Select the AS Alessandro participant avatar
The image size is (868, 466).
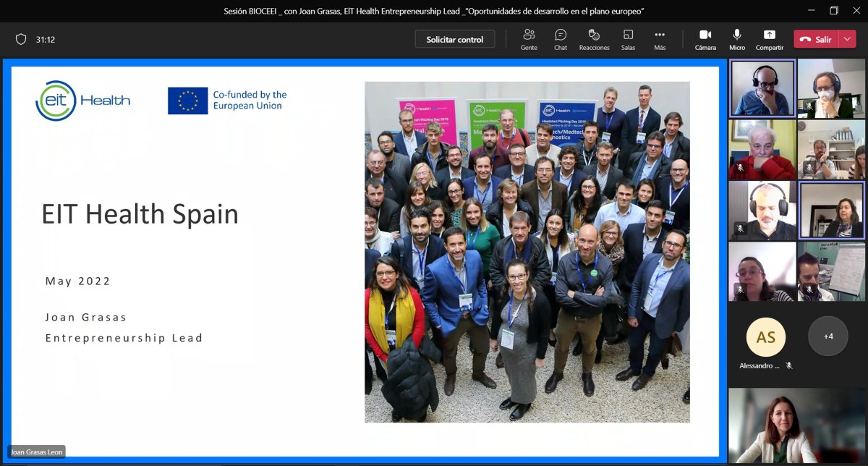click(x=765, y=336)
